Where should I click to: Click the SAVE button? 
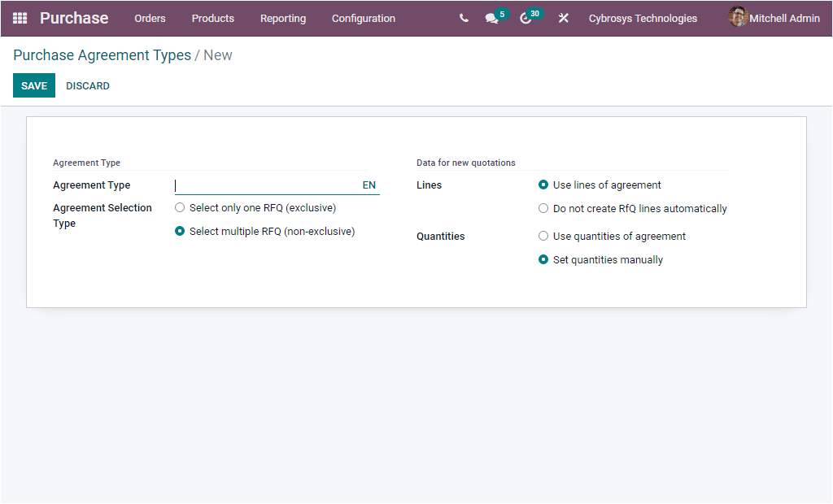(33, 85)
